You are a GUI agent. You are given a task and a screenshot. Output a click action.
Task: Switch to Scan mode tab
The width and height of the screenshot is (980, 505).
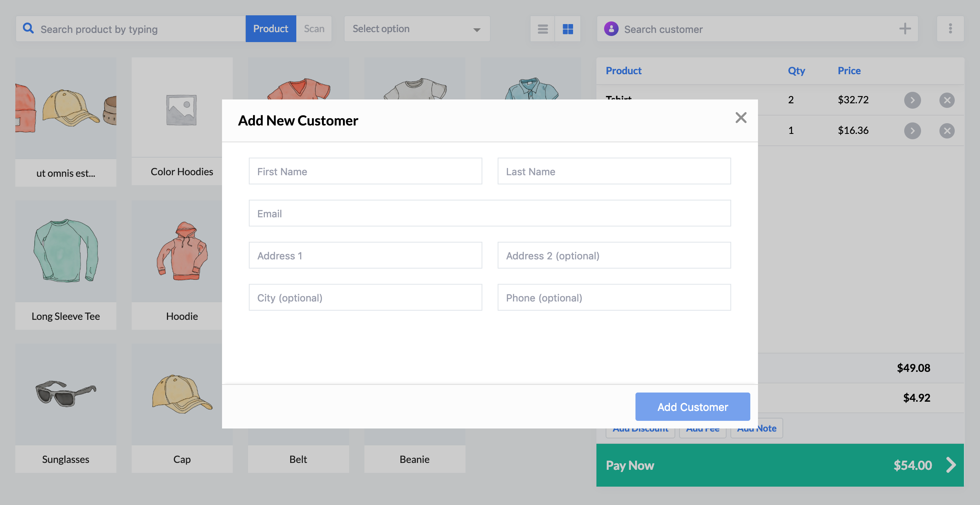pyautogui.click(x=314, y=29)
